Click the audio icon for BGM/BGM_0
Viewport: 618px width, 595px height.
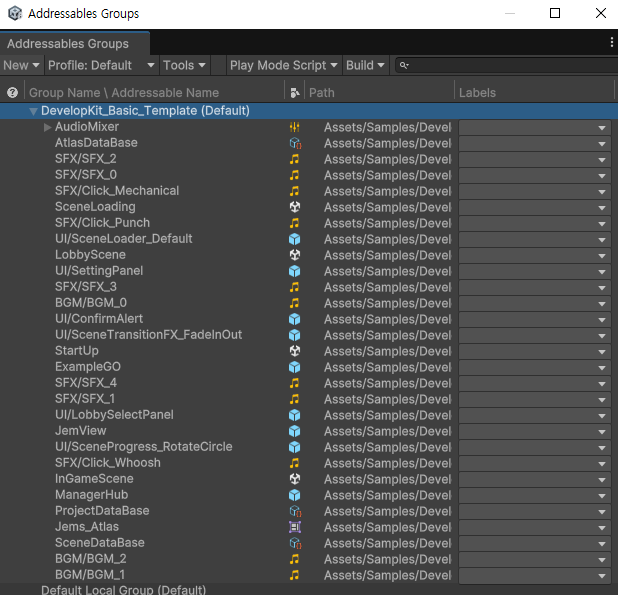[294, 303]
